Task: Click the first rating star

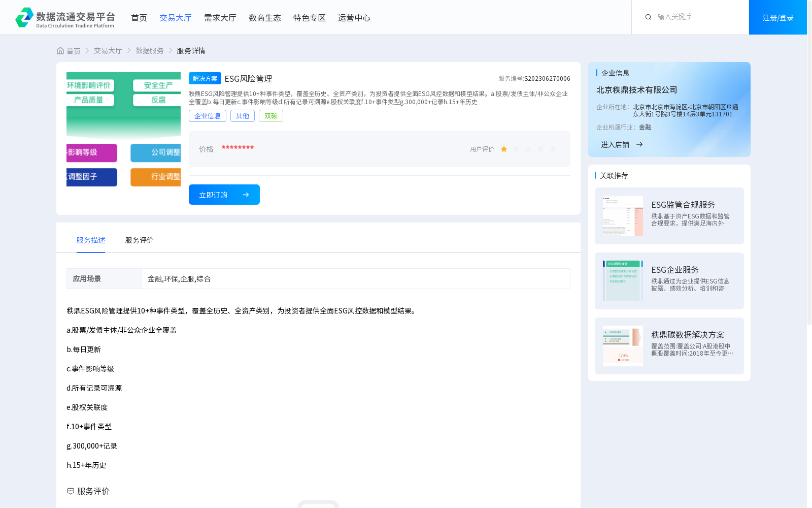Action: (504, 149)
